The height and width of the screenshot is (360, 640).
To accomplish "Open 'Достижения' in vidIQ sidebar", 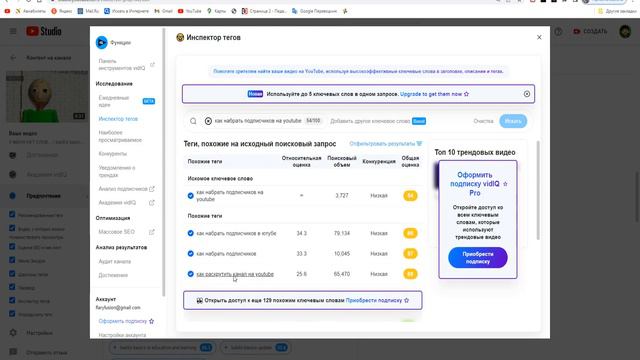I will 113,275.
